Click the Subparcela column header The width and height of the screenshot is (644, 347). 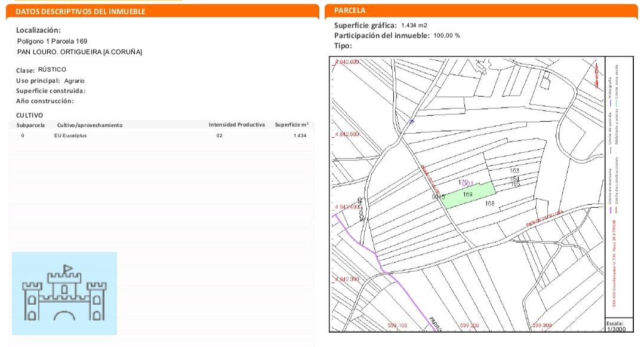[x=30, y=125]
